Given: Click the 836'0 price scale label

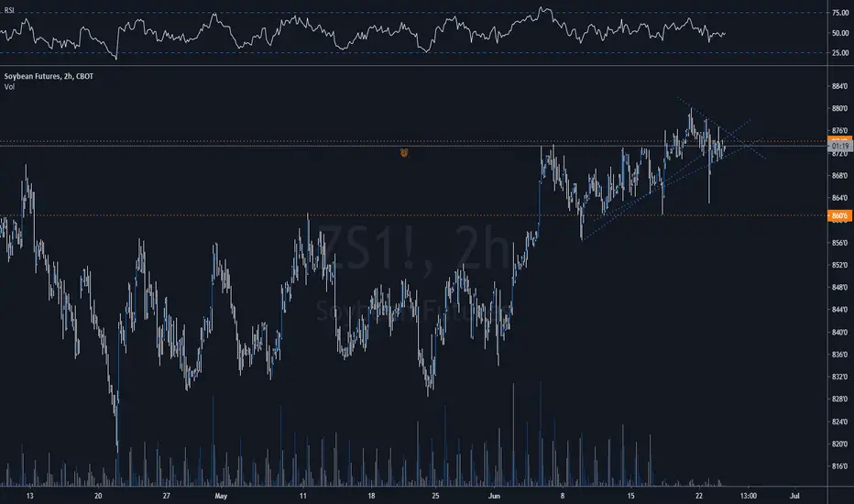Looking at the screenshot, I should point(840,354).
